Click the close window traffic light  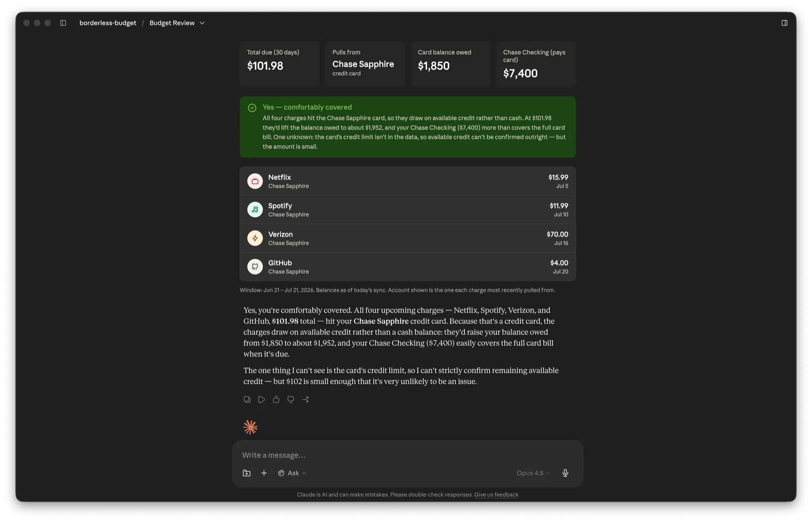click(x=26, y=23)
